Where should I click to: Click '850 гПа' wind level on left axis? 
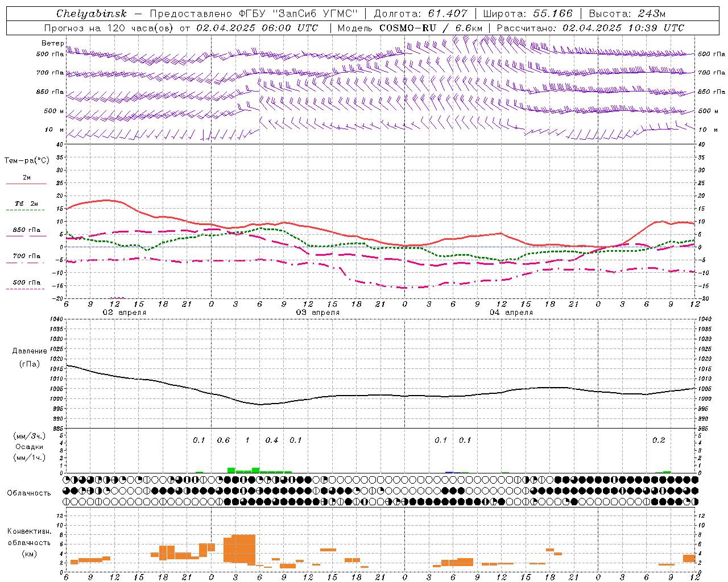coord(50,92)
